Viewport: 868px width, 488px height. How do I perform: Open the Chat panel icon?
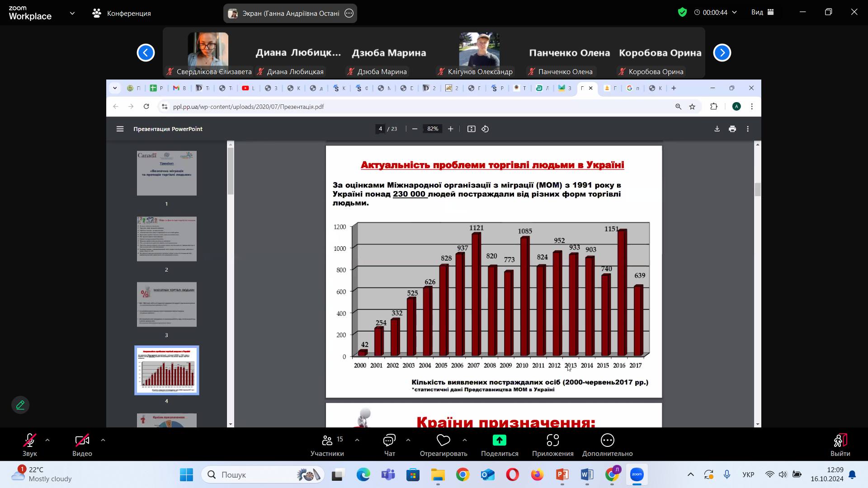pos(389,440)
